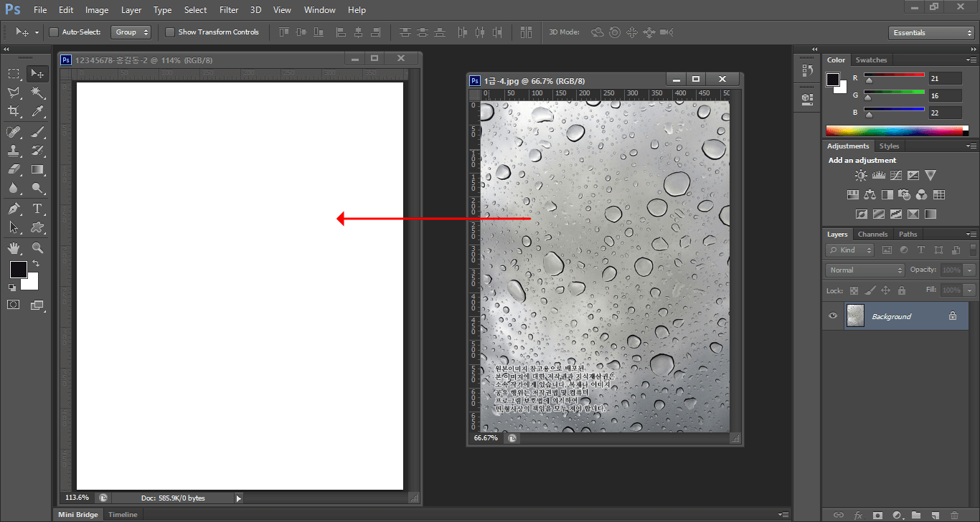Select the Clone Stamp tool
The image size is (980, 522).
pos(14,151)
